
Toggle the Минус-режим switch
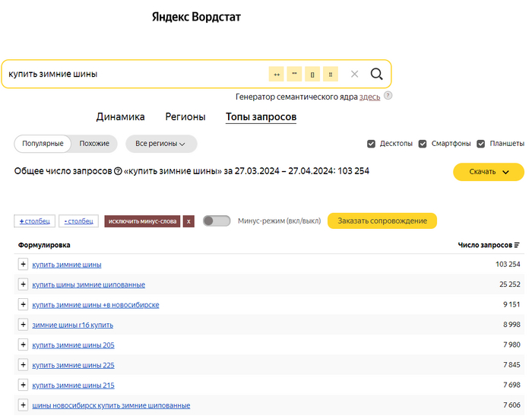tap(217, 221)
